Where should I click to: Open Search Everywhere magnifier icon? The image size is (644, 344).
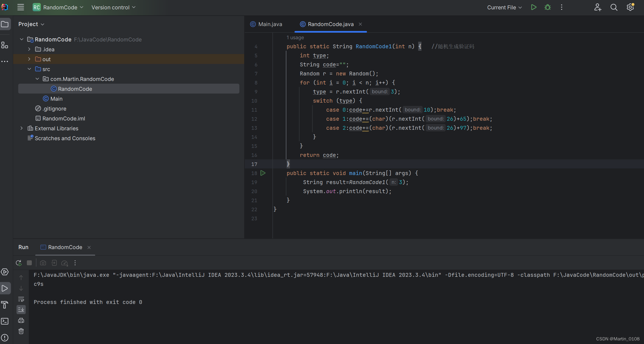click(x=614, y=7)
